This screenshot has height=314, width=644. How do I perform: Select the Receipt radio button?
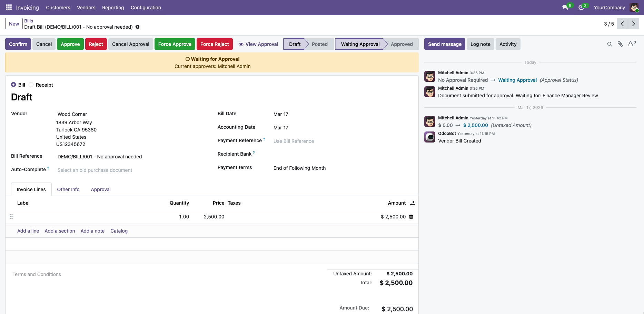coord(31,85)
